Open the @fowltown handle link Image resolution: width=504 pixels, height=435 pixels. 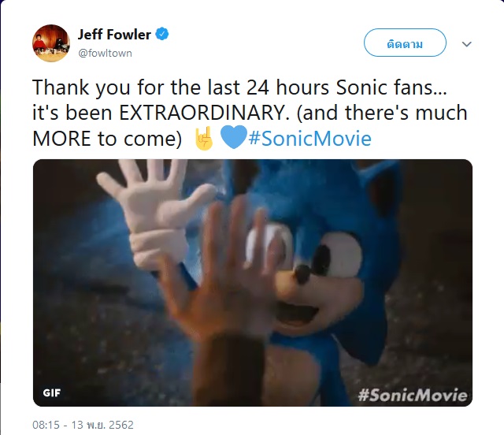click(105, 53)
